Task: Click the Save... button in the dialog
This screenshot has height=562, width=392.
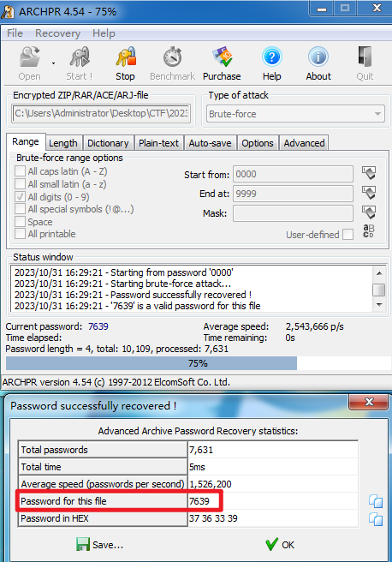Action: [100, 545]
